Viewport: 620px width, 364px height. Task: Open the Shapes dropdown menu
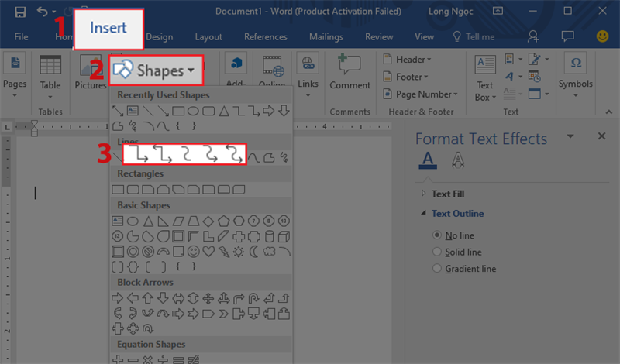coord(158,70)
